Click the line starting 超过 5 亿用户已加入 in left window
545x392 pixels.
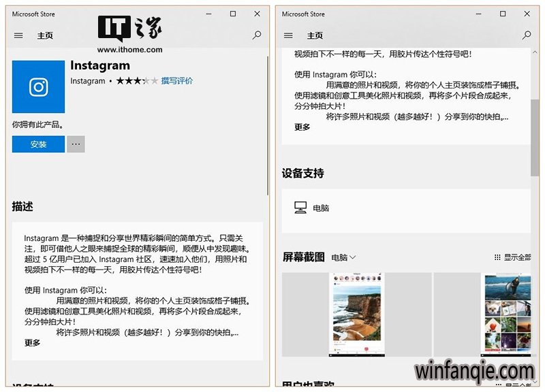point(136,259)
